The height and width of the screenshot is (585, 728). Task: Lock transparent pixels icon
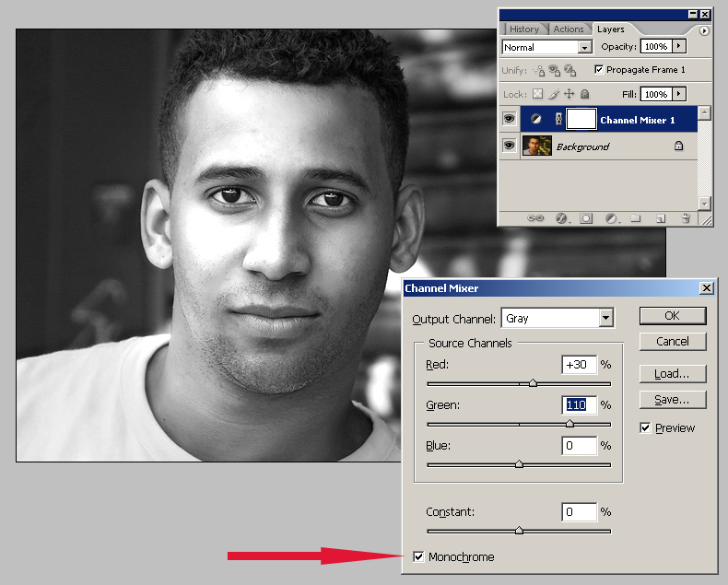[x=537, y=94]
